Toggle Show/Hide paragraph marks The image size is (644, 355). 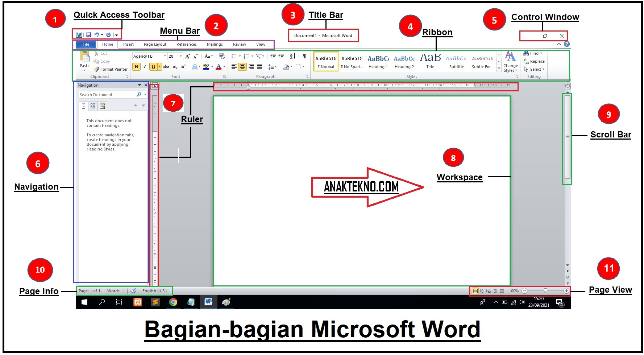(x=305, y=56)
